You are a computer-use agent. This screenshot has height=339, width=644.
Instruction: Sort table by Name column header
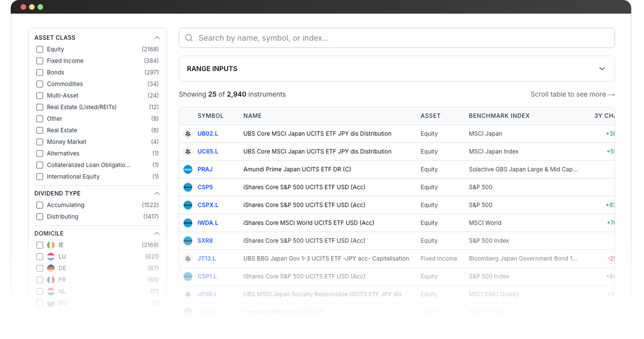[253, 116]
